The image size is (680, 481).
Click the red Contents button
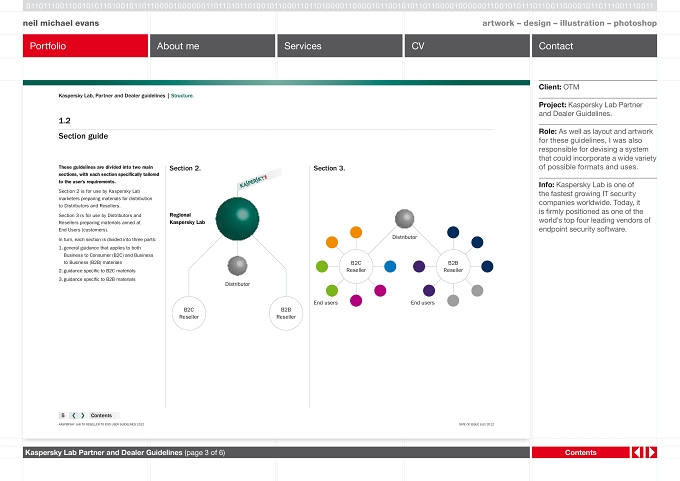(x=581, y=452)
